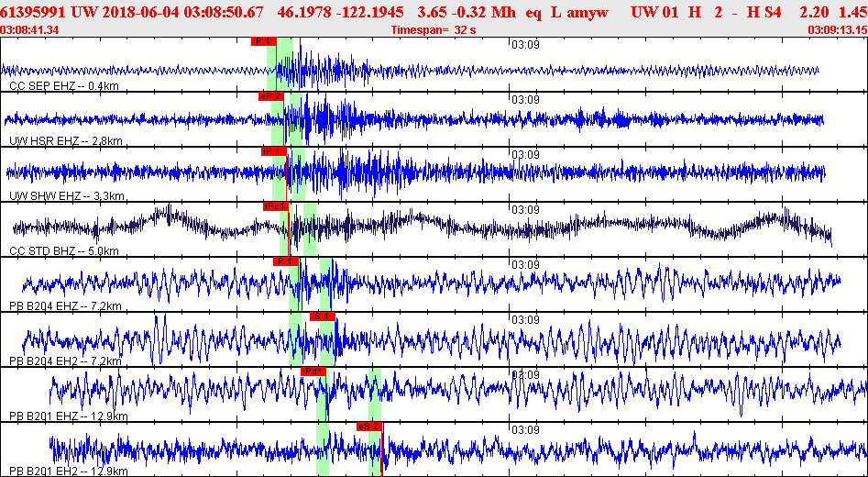Click the start time 03:08:41.34 label
868x477 pixels.
30,30
